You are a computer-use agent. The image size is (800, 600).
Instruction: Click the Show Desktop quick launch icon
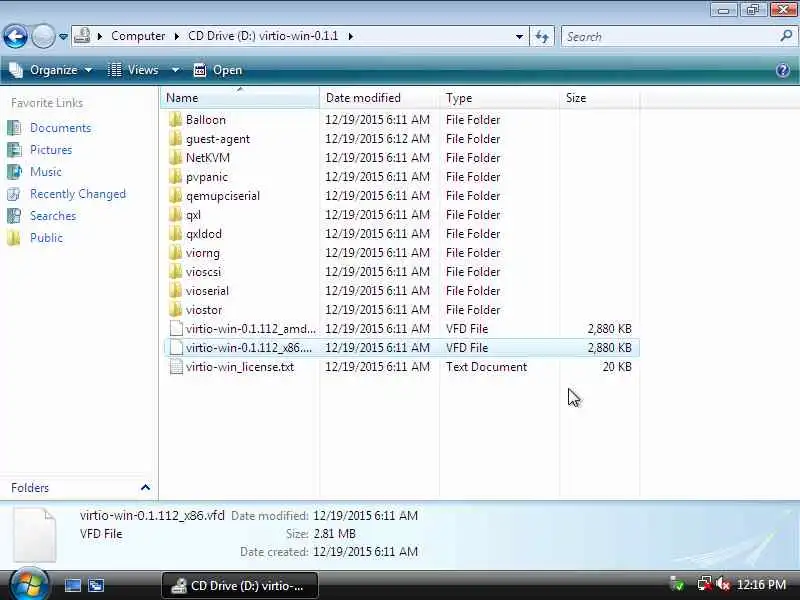tap(72, 585)
